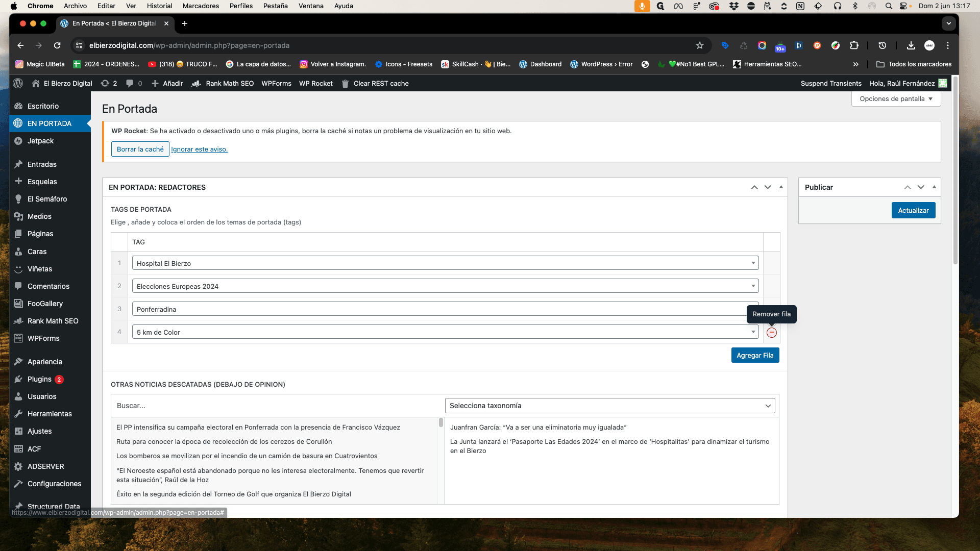Image resolution: width=980 pixels, height=551 pixels.
Task: Open WP Rocket in admin bar
Action: [x=315, y=83]
